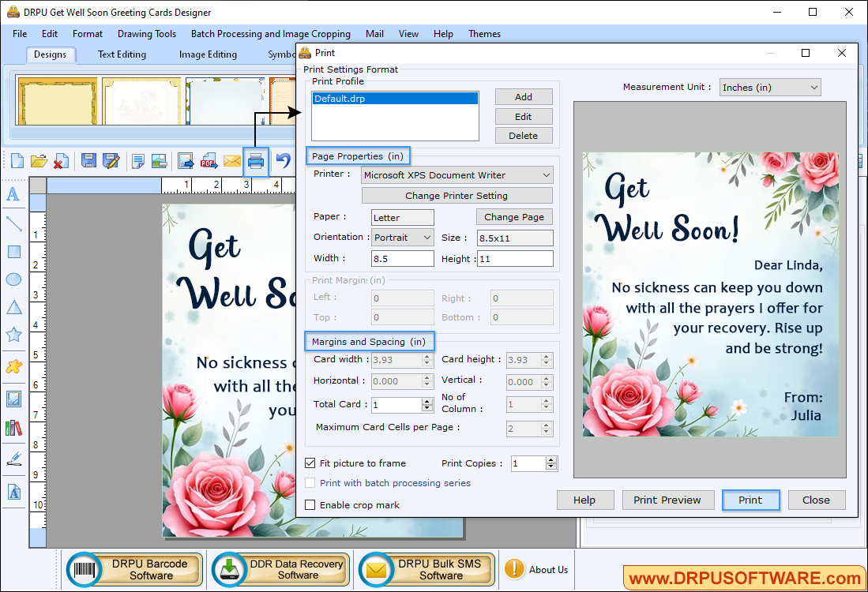Select the Line drawing tool

tap(13, 223)
